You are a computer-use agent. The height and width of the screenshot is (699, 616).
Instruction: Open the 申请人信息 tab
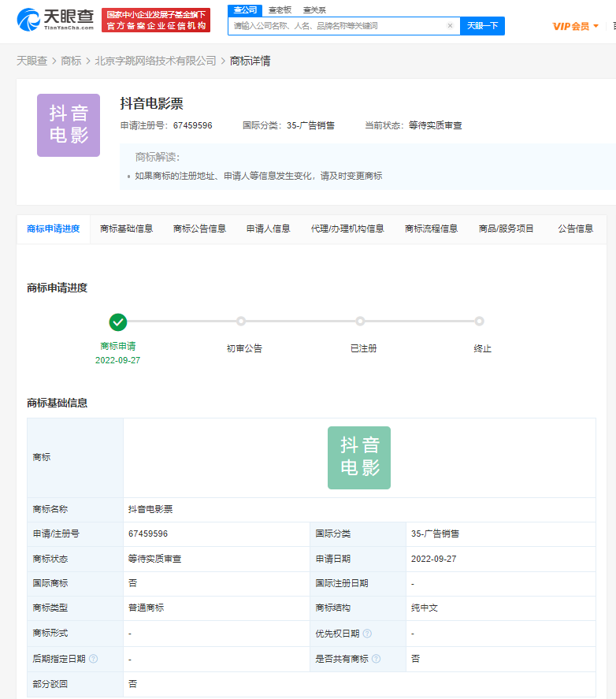268,229
